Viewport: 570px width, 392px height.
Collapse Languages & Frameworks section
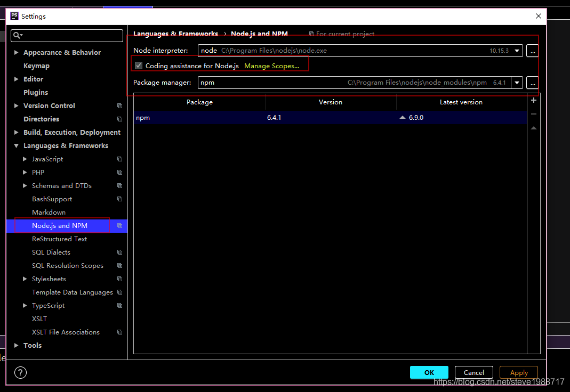[x=16, y=145]
